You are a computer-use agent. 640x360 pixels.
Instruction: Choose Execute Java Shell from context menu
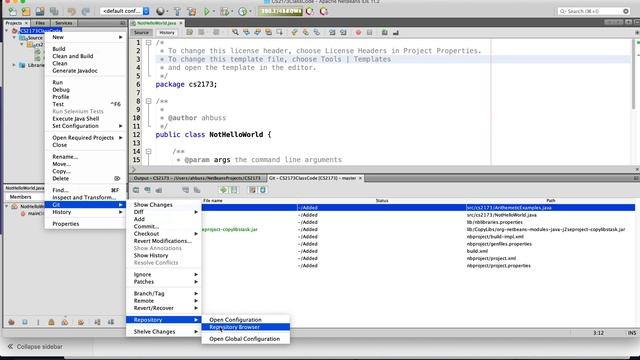76,118
